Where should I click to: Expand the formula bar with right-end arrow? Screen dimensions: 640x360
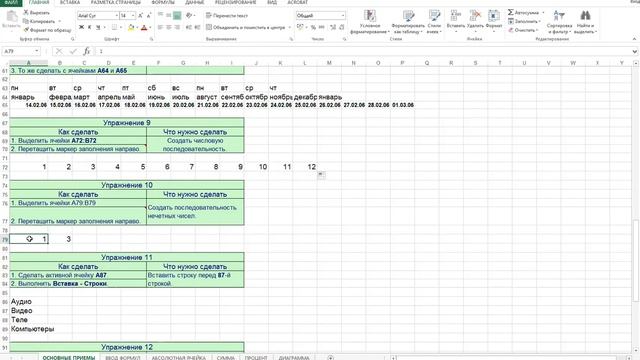[635, 51]
